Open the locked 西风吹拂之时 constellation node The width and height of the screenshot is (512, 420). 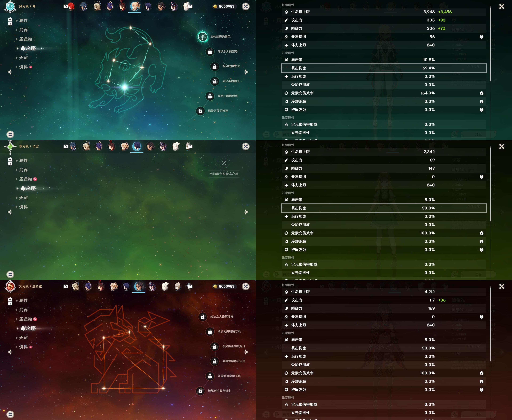(x=215, y=66)
